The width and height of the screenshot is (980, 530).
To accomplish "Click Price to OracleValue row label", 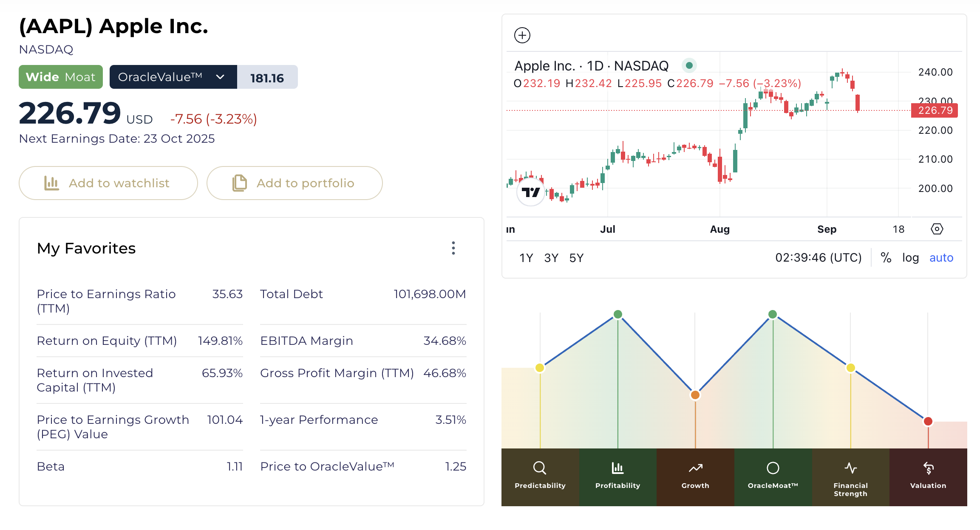I will pos(327,466).
